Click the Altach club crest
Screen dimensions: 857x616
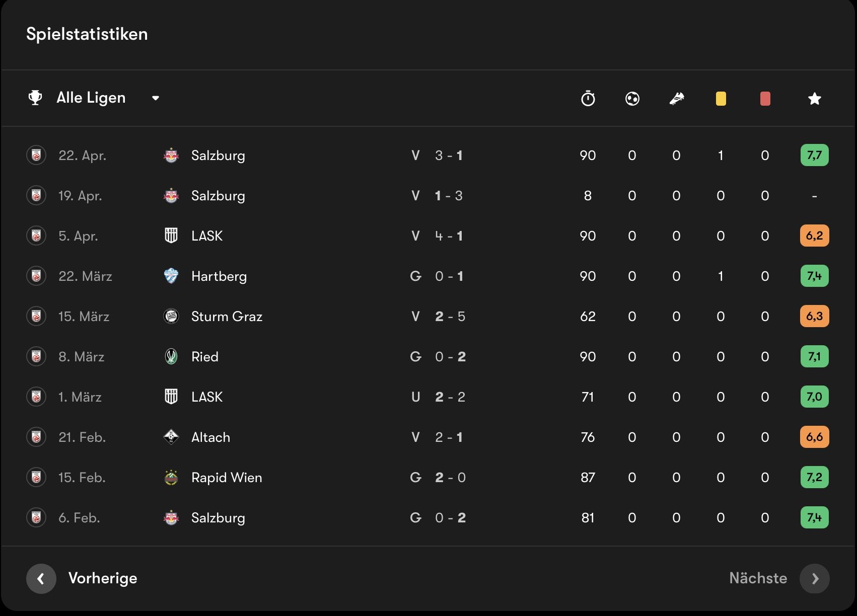[x=171, y=437]
